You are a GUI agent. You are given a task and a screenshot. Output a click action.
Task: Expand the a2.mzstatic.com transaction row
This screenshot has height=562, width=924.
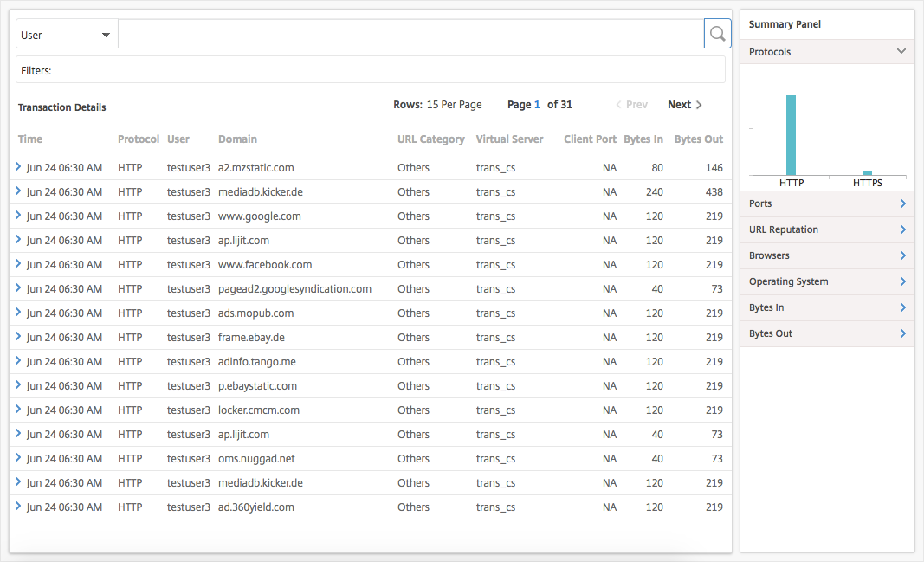point(17,167)
